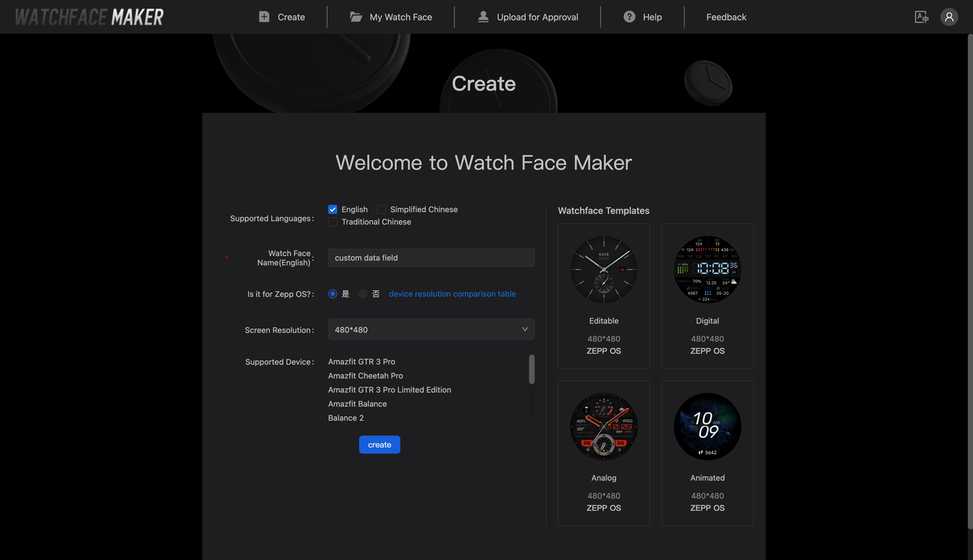973x560 pixels.
Task: Click the Watch Face Name input field
Action: (x=431, y=258)
